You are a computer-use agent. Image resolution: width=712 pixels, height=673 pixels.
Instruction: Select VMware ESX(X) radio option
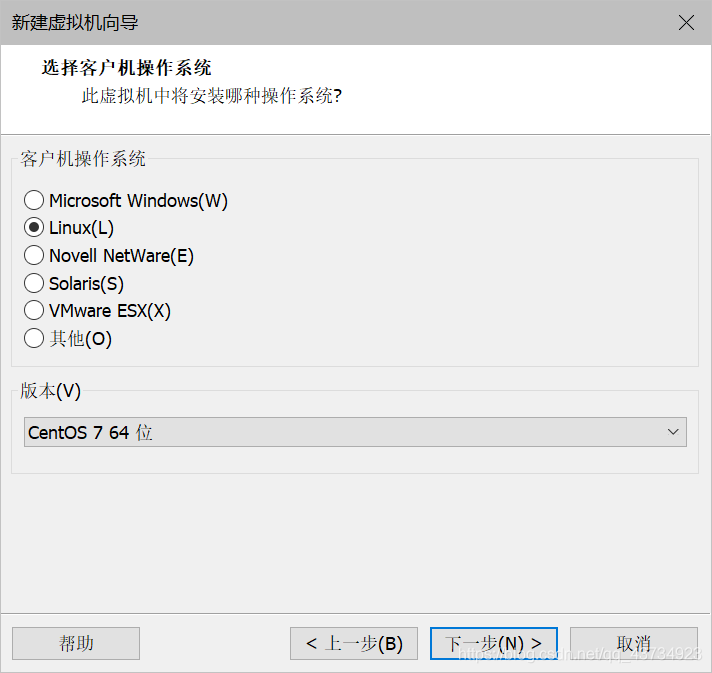coord(34,311)
